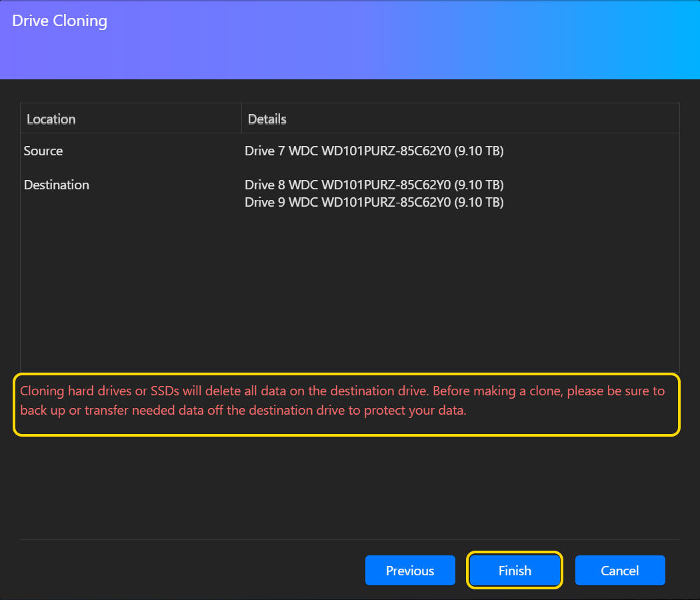Click the 9.10 TB size of Drive 9

click(479, 202)
